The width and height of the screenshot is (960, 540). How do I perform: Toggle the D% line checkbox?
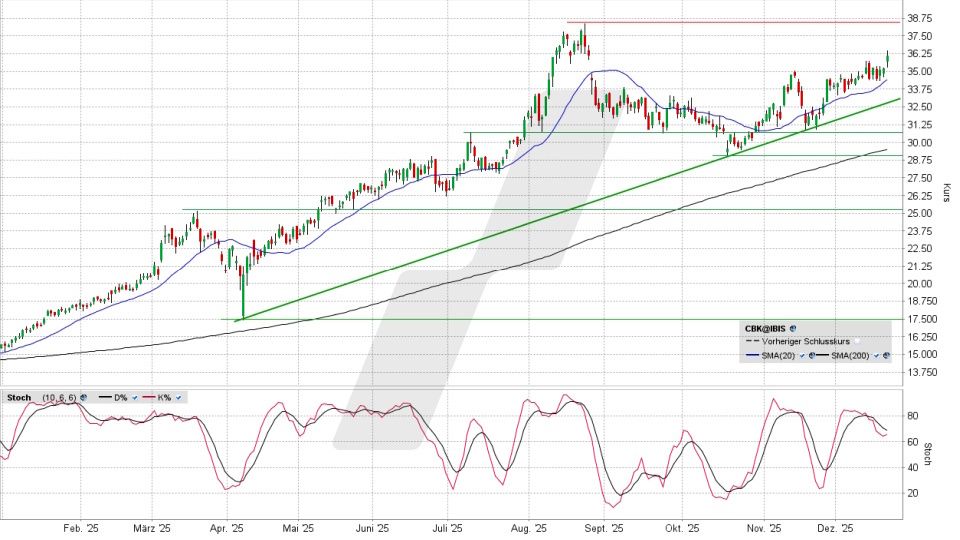click(x=134, y=397)
